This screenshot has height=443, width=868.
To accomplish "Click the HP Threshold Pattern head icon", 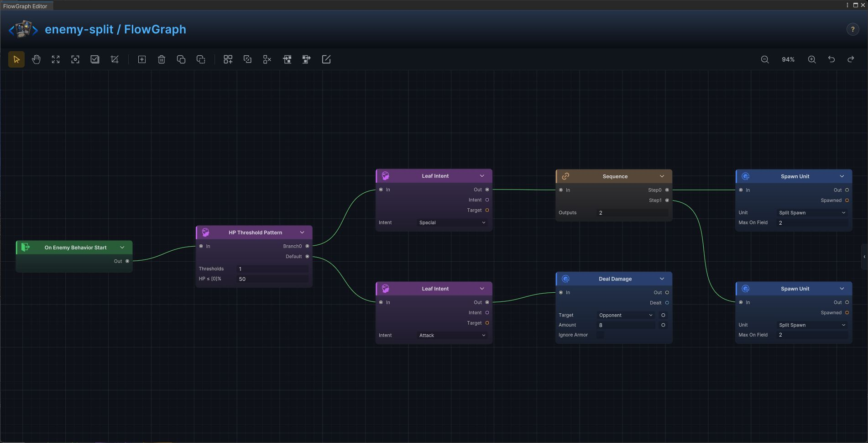I will tap(206, 232).
